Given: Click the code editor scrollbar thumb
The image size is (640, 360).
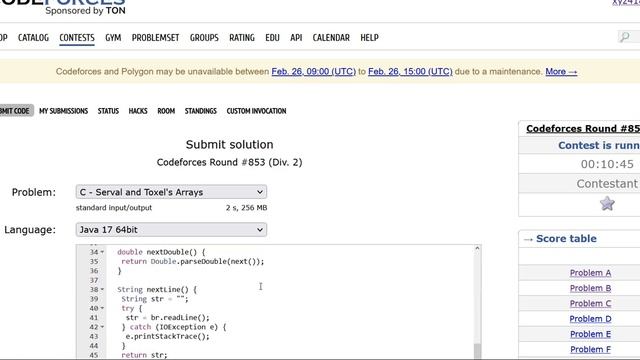Looking at the screenshot, I should click(x=477, y=351).
